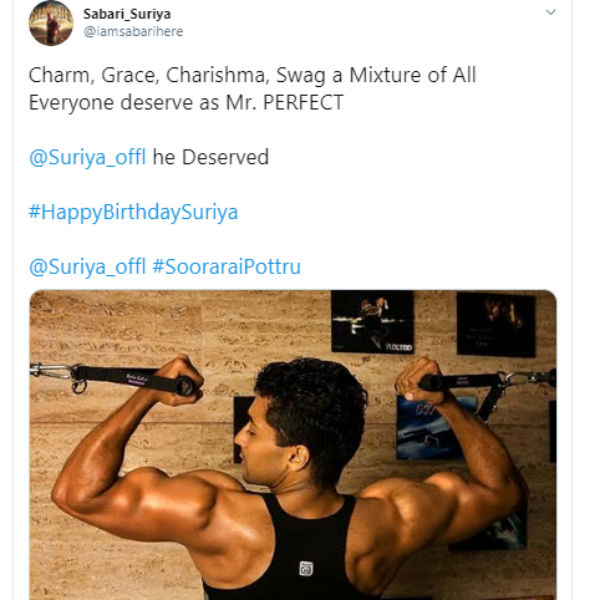Follow the #HappyBirthdaySuriya hashtag
The height and width of the screenshot is (600, 600).
(133, 213)
